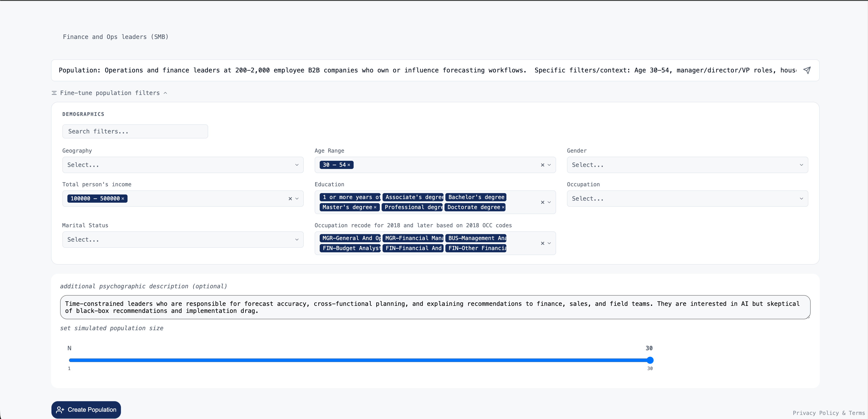The height and width of the screenshot is (419, 868).
Task: Remove the 30 – 54 age tag
Action: [349, 165]
